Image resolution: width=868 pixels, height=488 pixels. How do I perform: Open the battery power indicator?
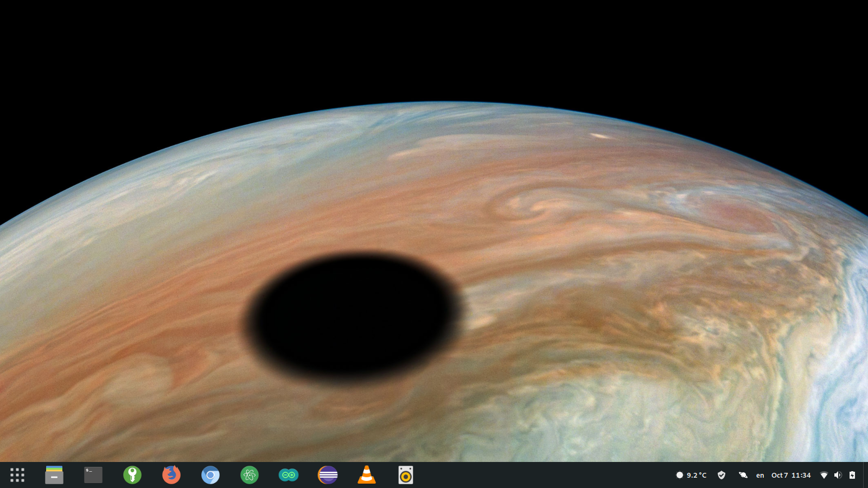tap(852, 475)
